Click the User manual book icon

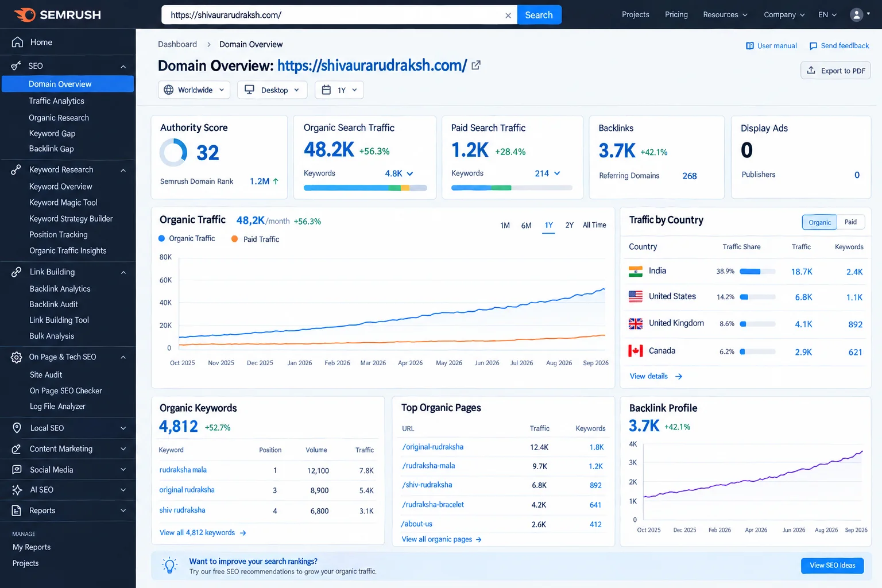(x=749, y=46)
